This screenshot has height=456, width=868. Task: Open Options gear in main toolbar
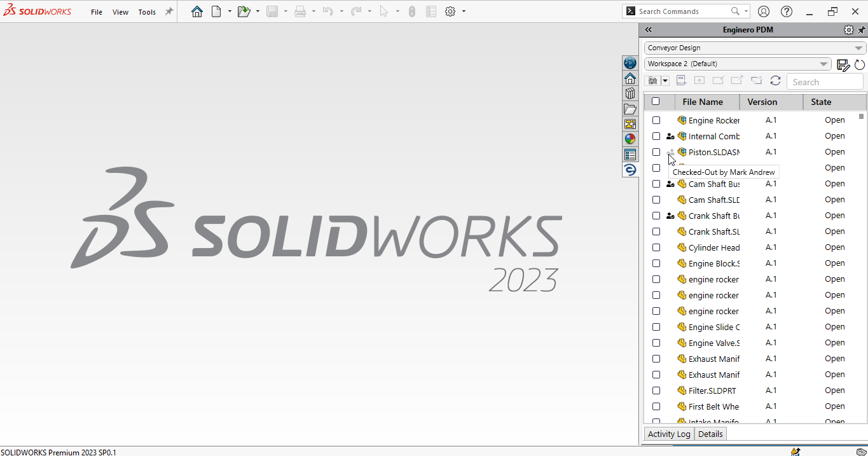pyautogui.click(x=450, y=11)
